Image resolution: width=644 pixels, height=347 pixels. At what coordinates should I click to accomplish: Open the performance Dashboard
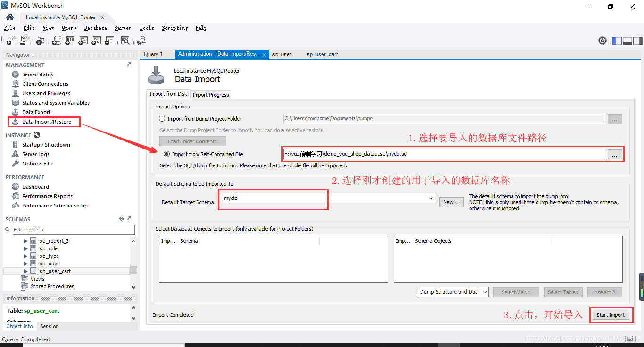pyautogui.click(x=35, y=187)
